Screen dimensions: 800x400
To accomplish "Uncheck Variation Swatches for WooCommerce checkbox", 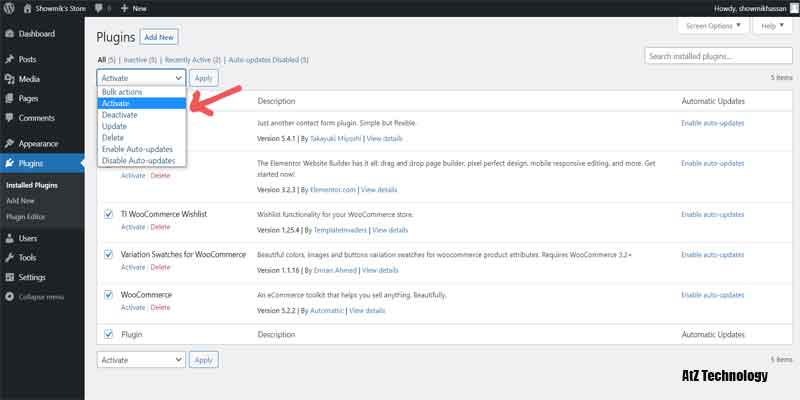I will pyautogui.click(x=109, y=254).
